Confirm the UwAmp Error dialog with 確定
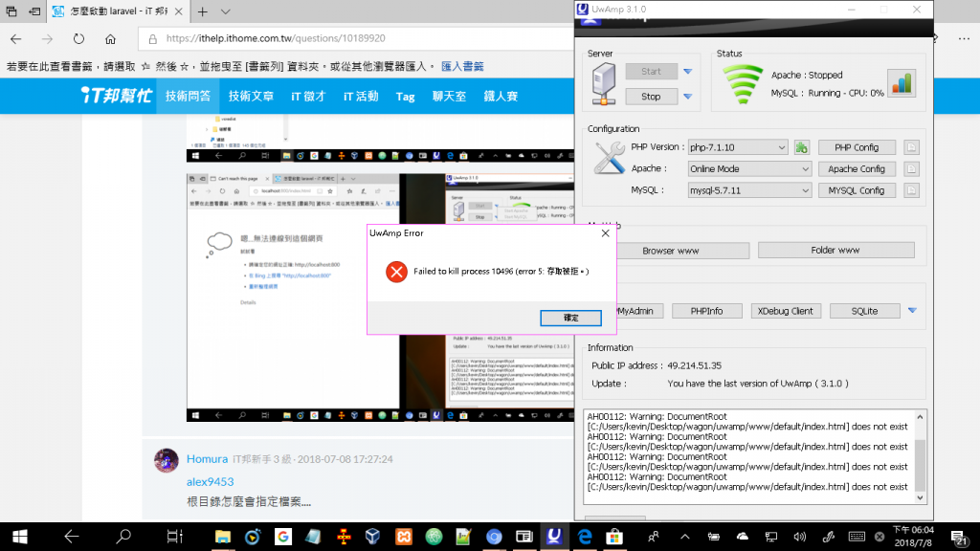This screenshot has height=551, width=980. click(570, 318)
